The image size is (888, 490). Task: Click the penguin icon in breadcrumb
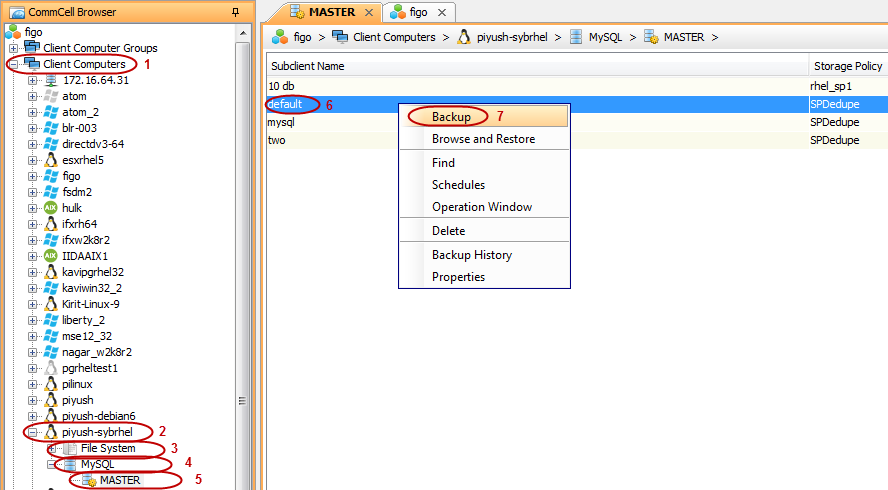click(464, 37)
